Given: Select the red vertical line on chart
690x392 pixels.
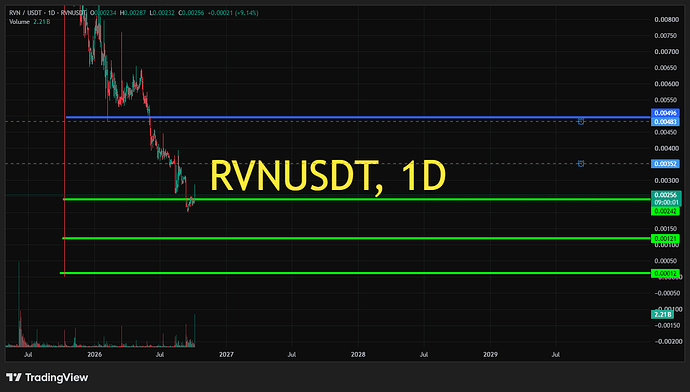Looking at the screenshot, I should 65,141.
